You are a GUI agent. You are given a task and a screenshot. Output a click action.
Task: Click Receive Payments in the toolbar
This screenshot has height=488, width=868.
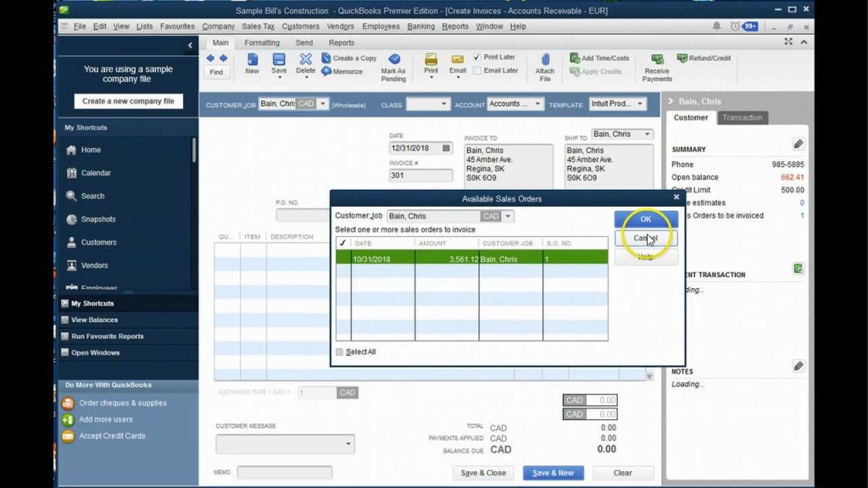click(x=656, y=69)
